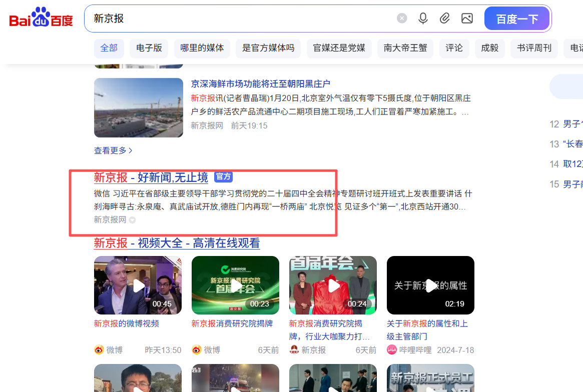The image size is (583, 392).
Task: Play the 02:19 关于新京报的属性 video
Action: coord(430,285)
